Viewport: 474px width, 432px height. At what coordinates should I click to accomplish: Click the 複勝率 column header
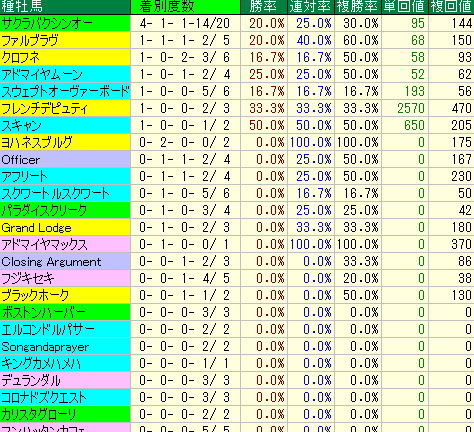pyautogui.click(x=357, y=7)
